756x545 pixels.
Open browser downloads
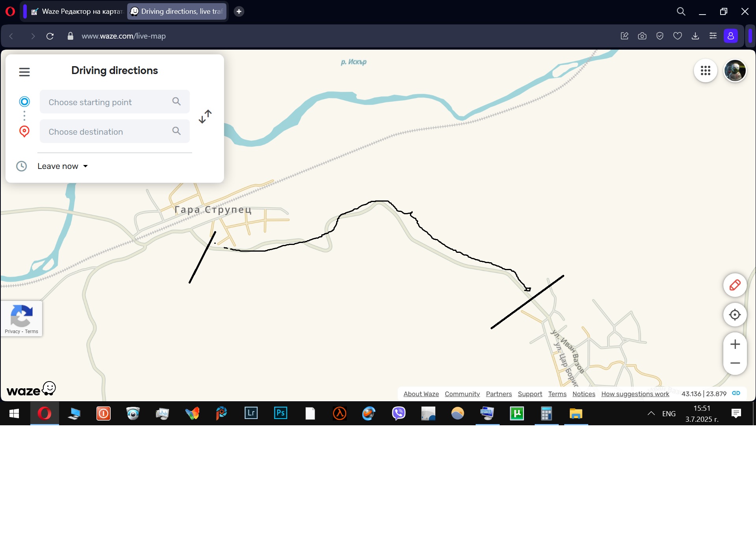(x=695, y=36)
